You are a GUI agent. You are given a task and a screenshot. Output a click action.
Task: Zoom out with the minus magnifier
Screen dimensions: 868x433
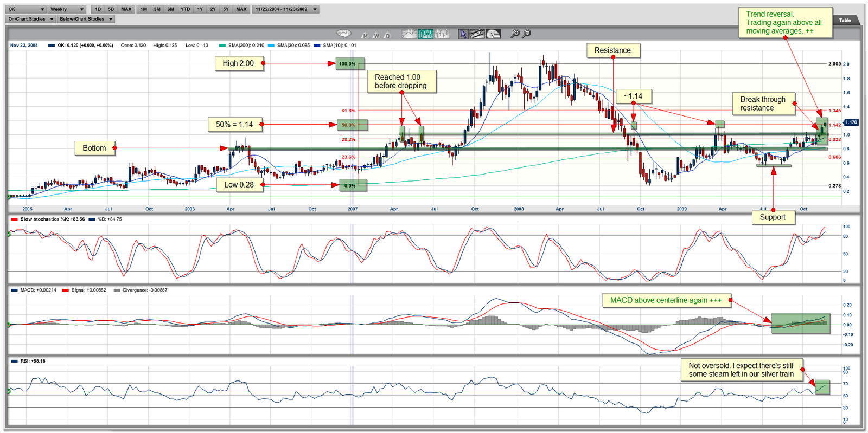tap(526, 34)
